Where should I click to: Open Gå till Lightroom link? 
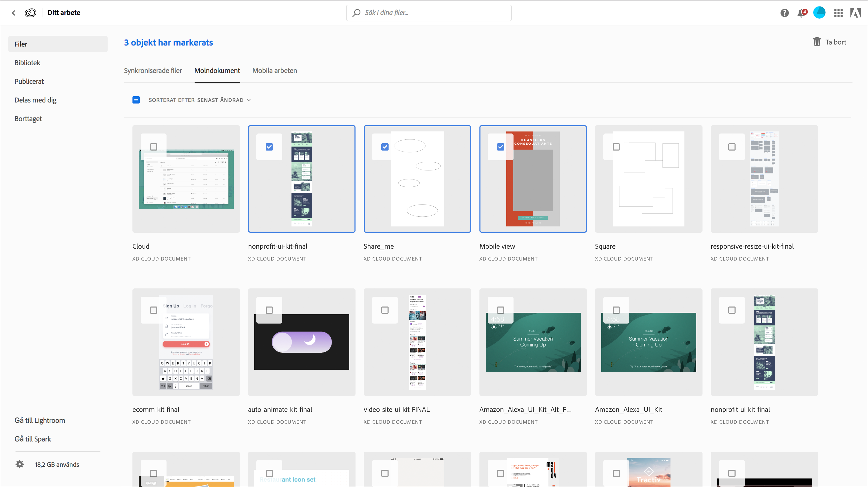click(x=40, y=420)
